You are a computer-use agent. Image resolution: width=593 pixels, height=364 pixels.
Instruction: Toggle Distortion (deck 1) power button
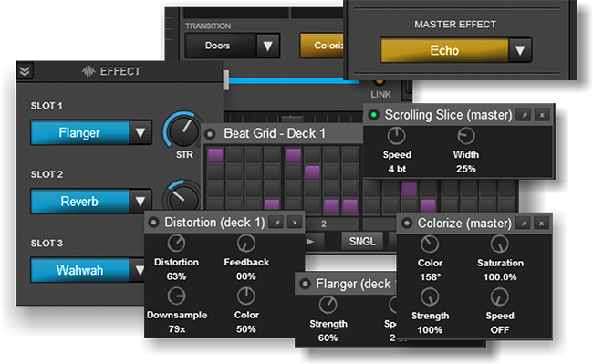pyautogui.click(x=153, y=223)
